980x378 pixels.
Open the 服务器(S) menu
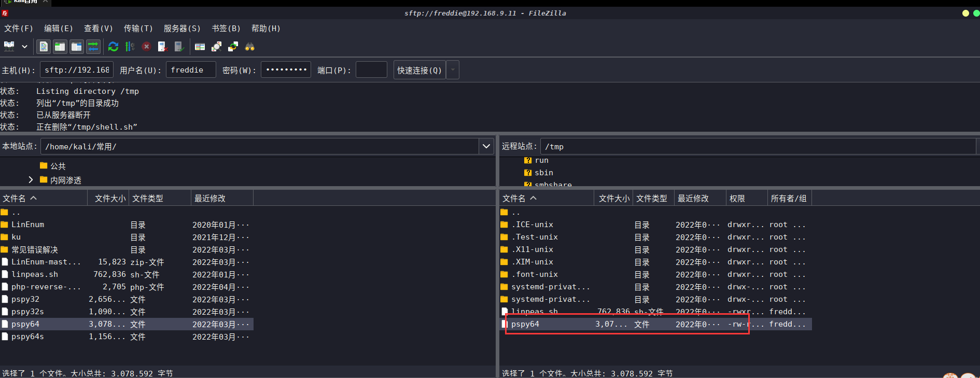point(182,29)
